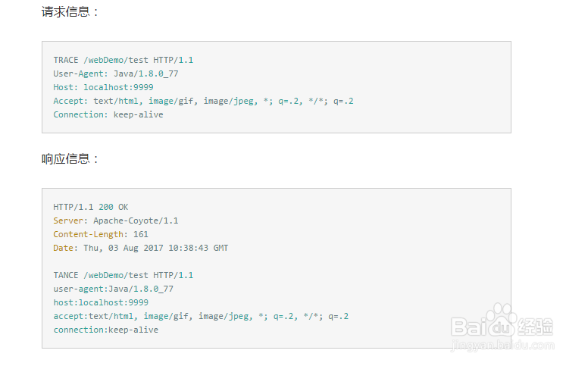This screenshot has height=366, width=588.
Task: Click the Accept: text/html request header line
Action: point(203,101)
